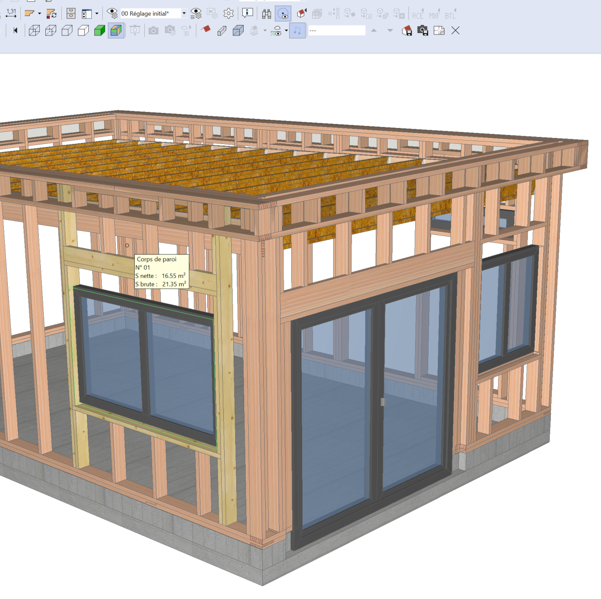Click the 'Corps de paroi' tooltip label
601x599 pixels.
pos(156,260)
